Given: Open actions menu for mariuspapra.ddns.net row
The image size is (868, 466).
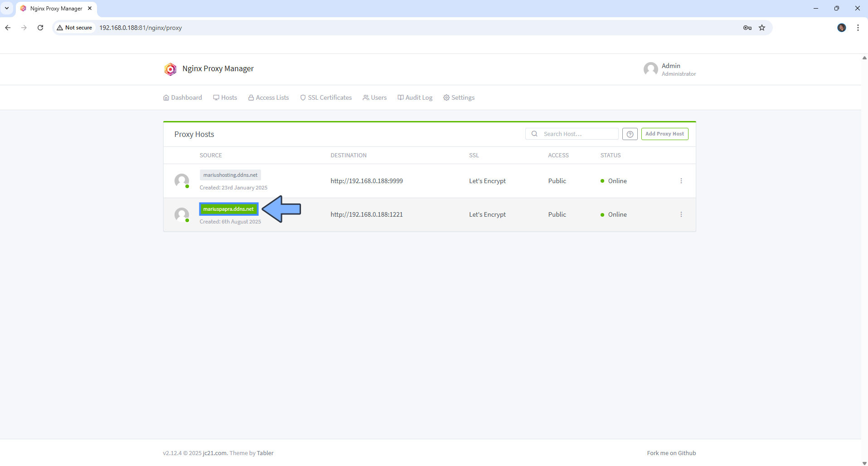Looking at the screenshot, I should click(x=681, y=214).
